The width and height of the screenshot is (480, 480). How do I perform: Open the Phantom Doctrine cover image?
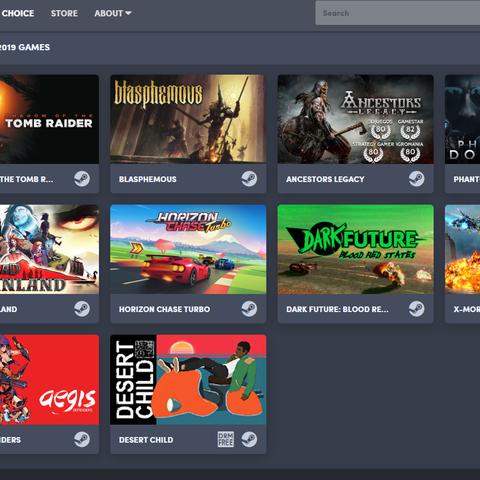point(463,119)
